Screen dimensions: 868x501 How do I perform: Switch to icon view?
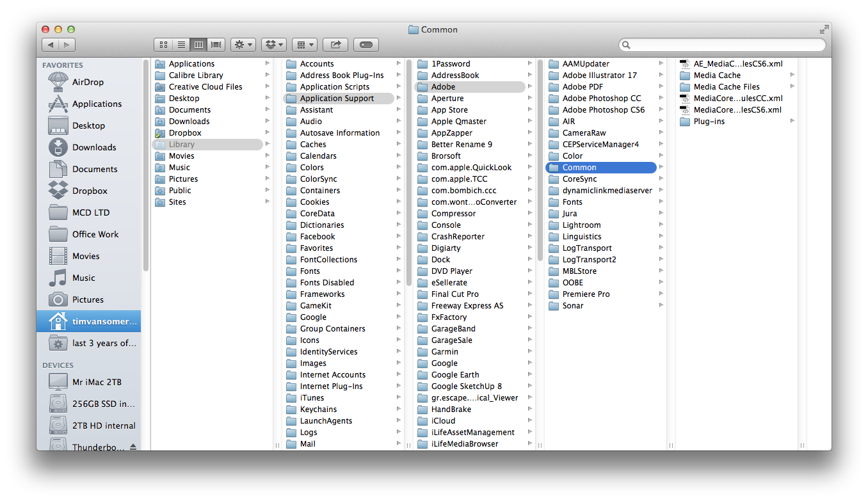click(163, 45)
